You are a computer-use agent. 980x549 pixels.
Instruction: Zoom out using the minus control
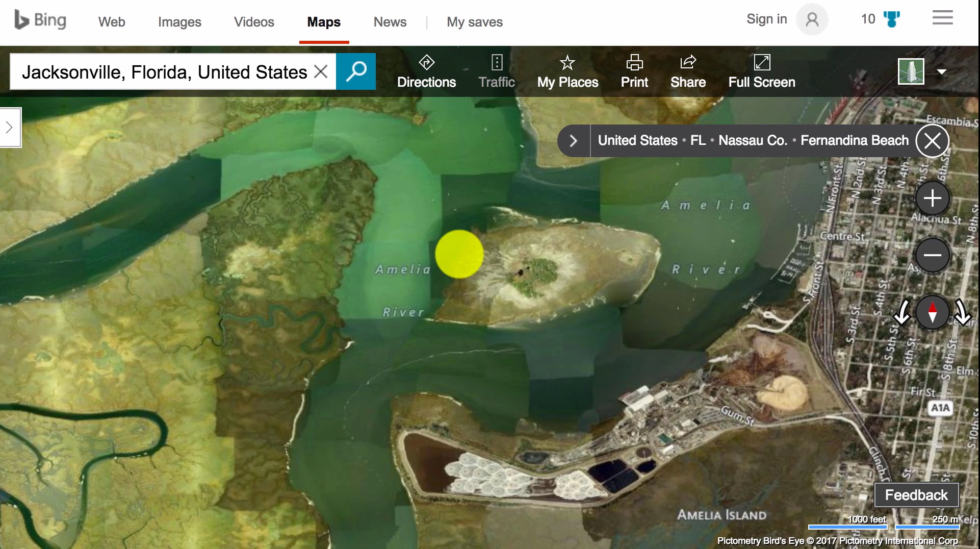pyautogui.click(x=932, y=255)
